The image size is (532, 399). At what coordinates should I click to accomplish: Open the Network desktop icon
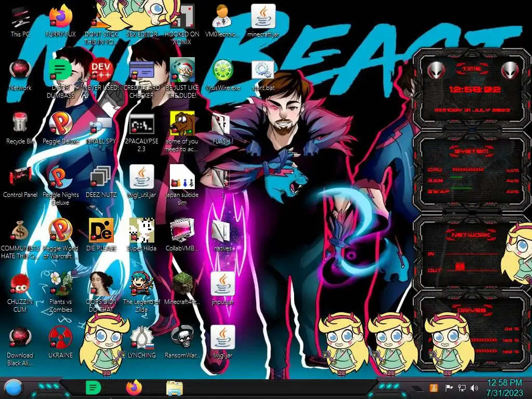(20, 75)
